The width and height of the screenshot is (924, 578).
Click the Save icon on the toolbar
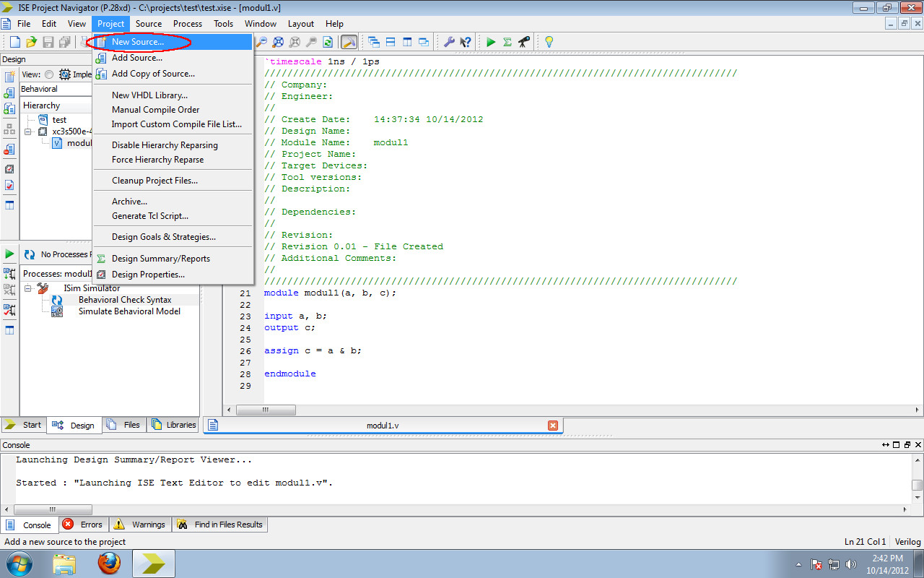click(x=47, y=41)
